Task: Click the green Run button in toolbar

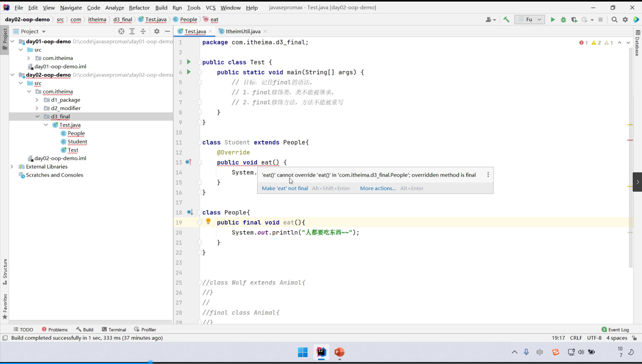Action: point(553,20)
